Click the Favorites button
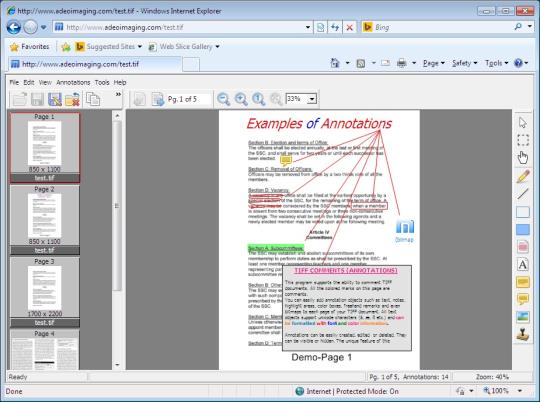This screenshot has width=540, height=402. [x=30, y=47]
